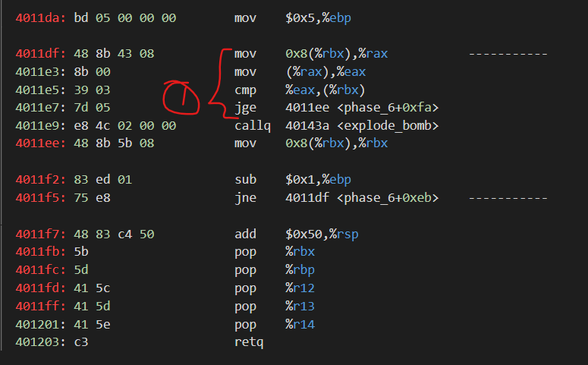The width and height of the screenshot is (588, 365).
Task: Click bytes 7d 05
Action: (92, 107)
